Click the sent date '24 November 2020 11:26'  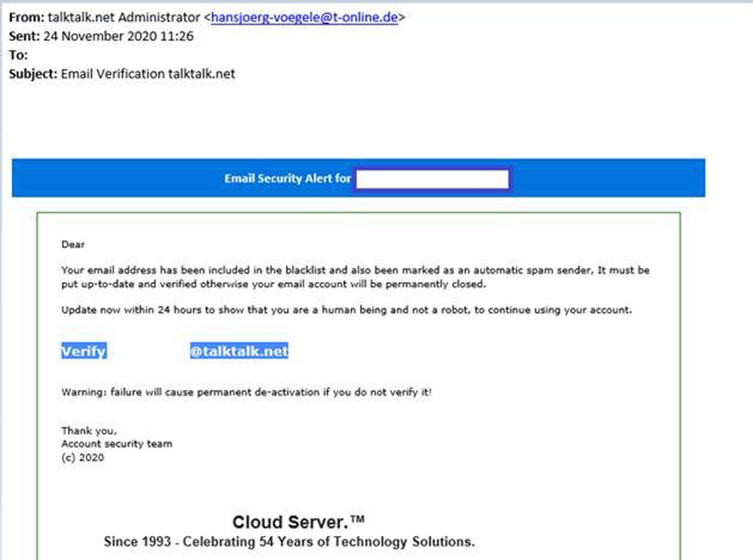tap(118, 36)
